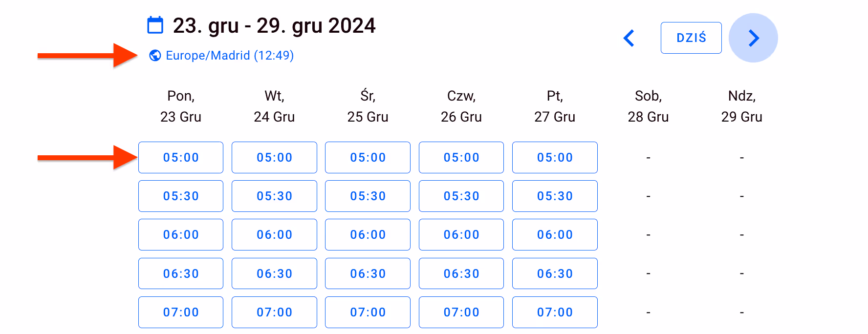The height and width of the screenshot is (334, 868).
Task: Click the globe timezone icon
Action: [155, 56]
